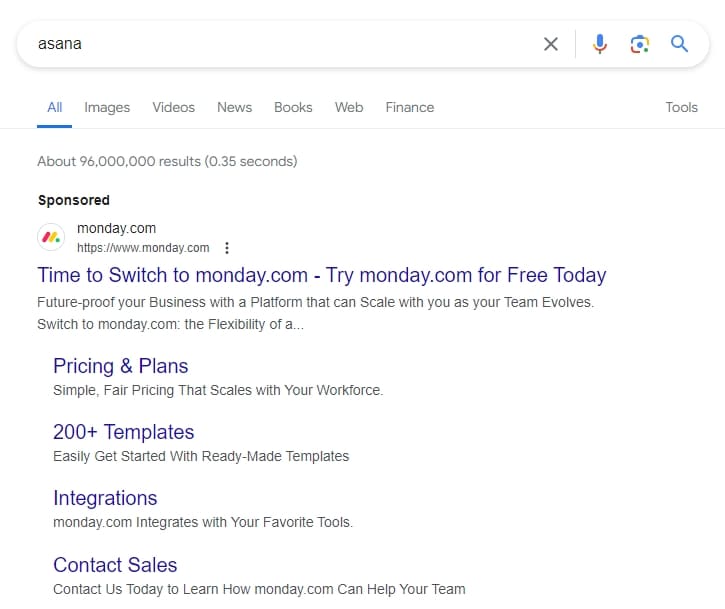Open the News results tab
The image size is (725, 609).
[x=234, y=107]
